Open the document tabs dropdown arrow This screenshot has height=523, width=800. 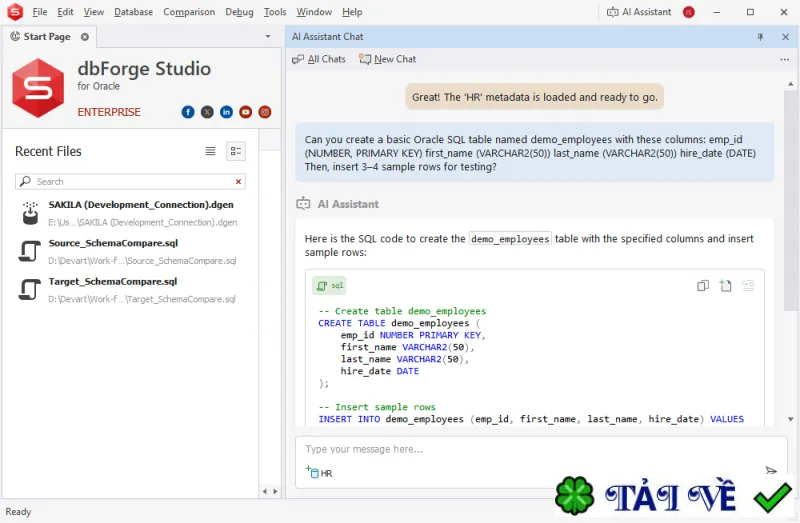coord(268,37)
